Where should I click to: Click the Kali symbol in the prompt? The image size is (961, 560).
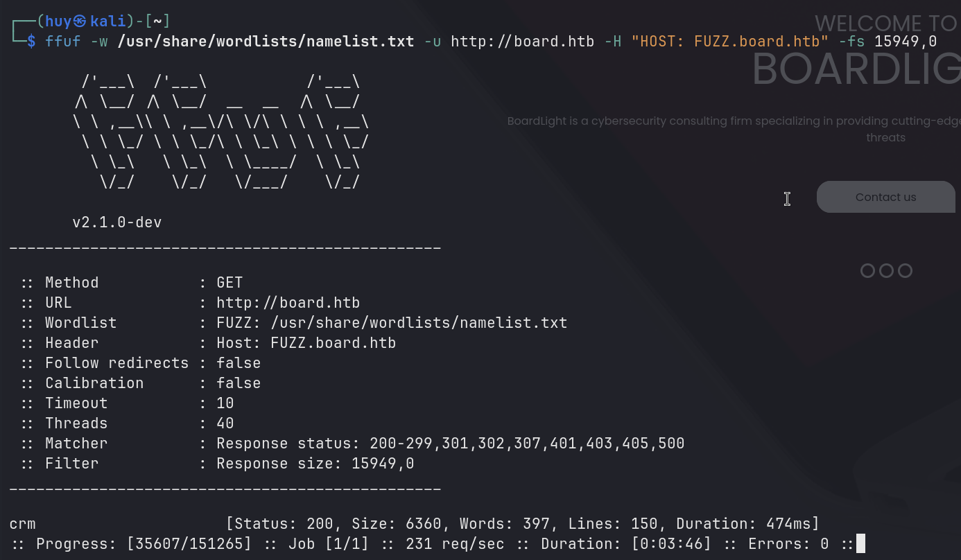tap(80, 21)
